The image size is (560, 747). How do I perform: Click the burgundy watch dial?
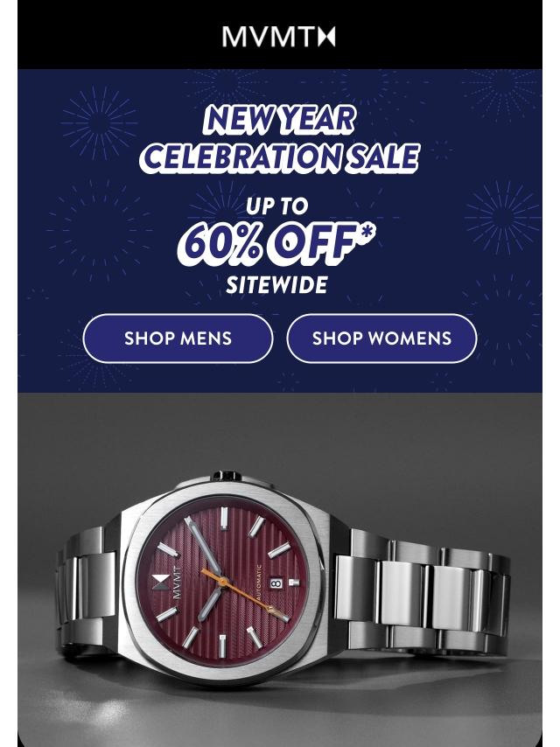tap(221, 581)
